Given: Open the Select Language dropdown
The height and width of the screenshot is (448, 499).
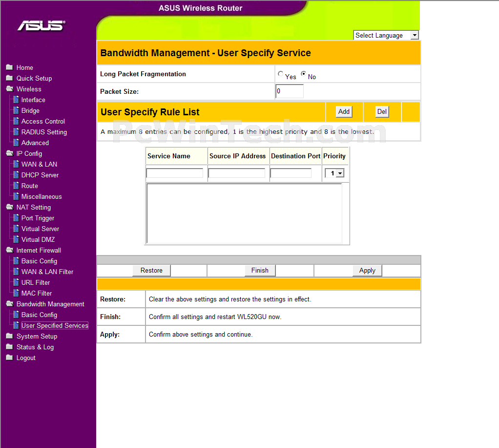Looking at the screenshot, I should [x=386, y=35].
